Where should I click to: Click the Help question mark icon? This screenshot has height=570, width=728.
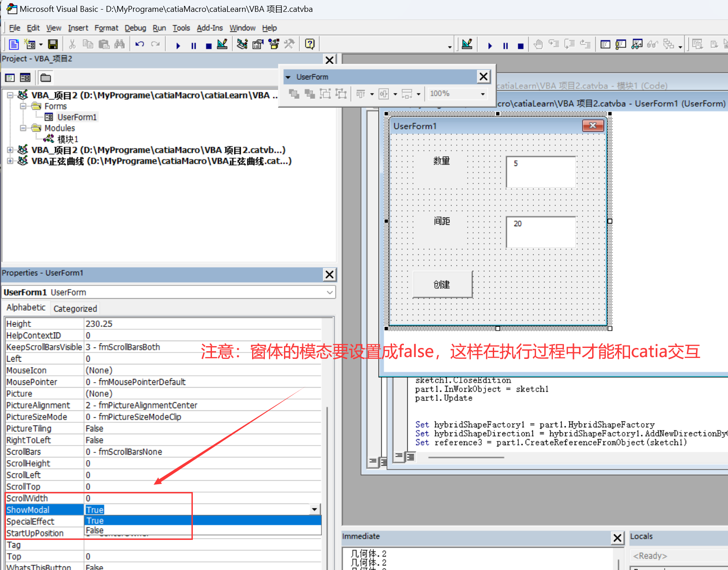[310, 44]
